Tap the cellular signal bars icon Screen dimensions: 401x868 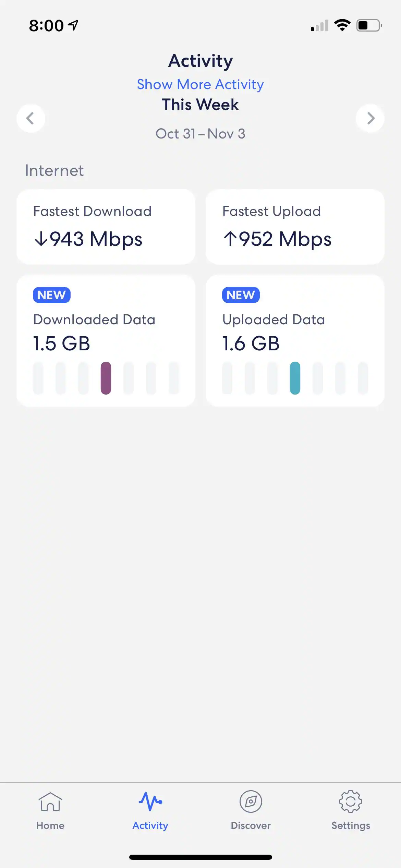pos(319,26)
